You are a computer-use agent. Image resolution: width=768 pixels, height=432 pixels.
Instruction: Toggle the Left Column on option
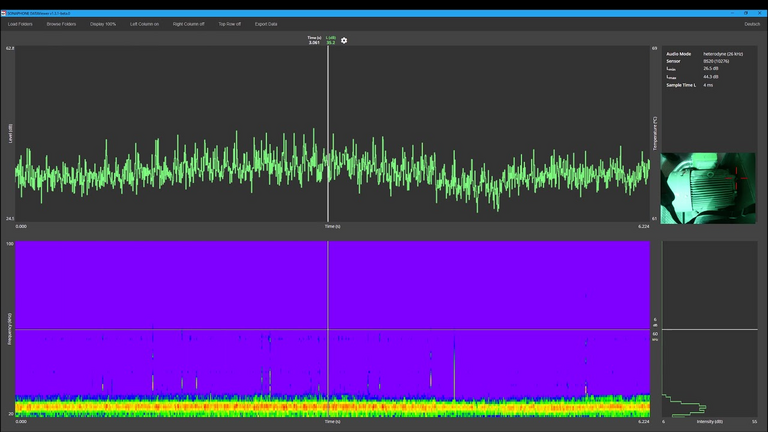pyautogui.click(x=144, y=23)
